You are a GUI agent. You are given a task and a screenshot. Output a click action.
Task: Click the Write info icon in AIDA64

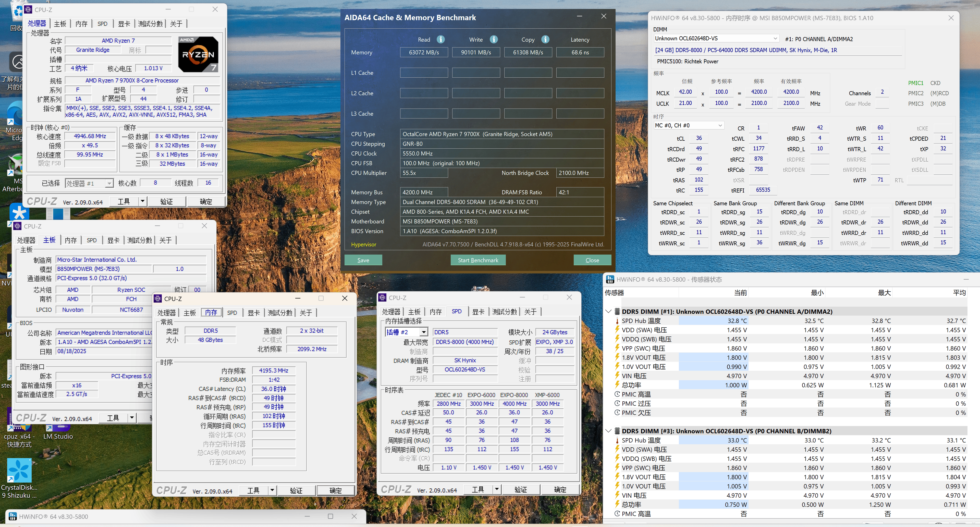click(x=493, y=39)
